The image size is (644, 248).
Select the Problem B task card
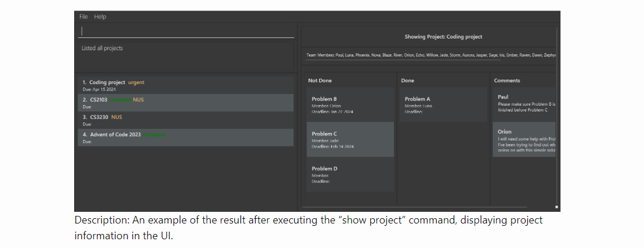point(350,104)
